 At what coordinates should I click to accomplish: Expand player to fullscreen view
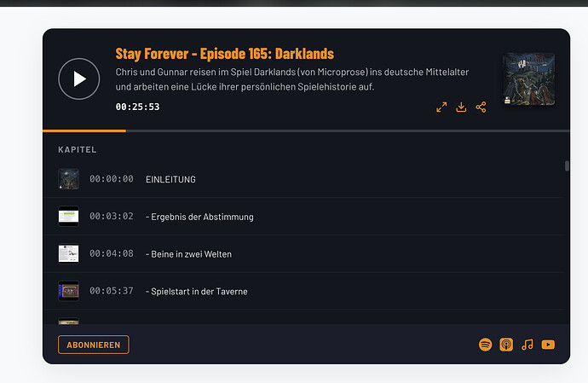(441, 107)
